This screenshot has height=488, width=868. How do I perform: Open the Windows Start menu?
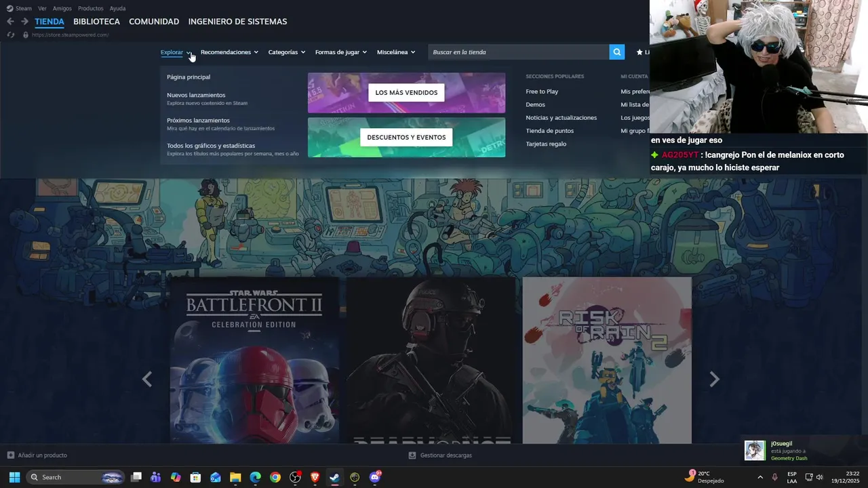[14, 477]
